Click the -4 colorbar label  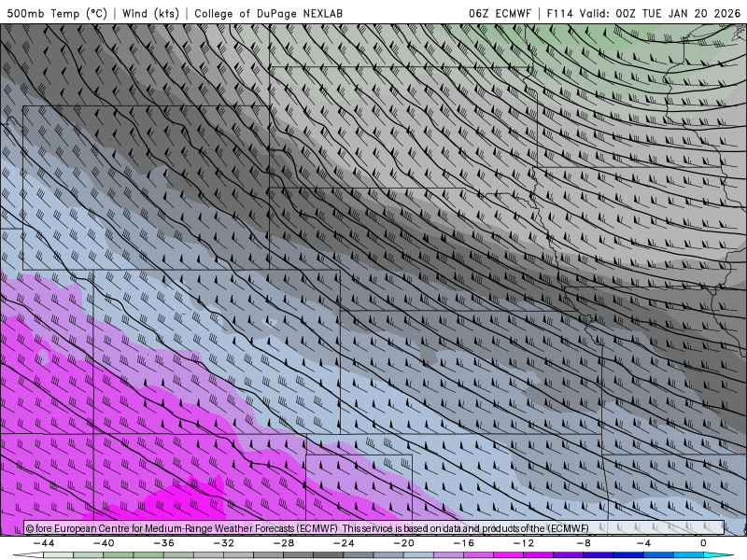tap(643, 543)
